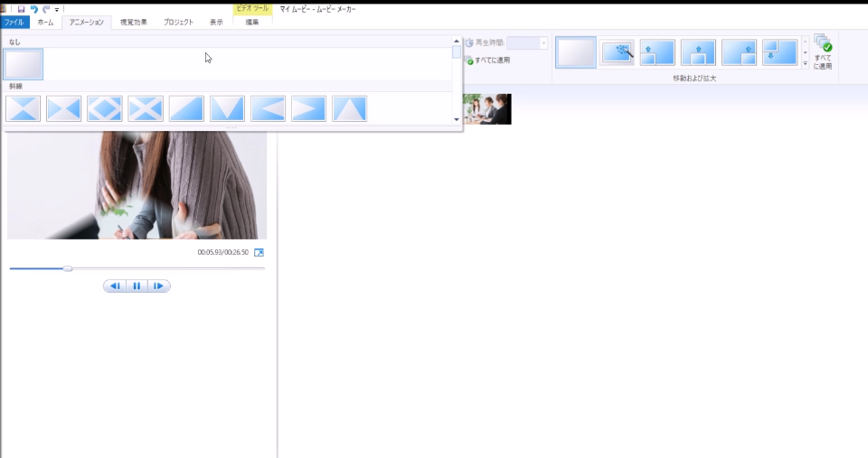View the preview in full screen
Image resolution: width=868 pixels, height=458 pixels.
tap(259, 252)
